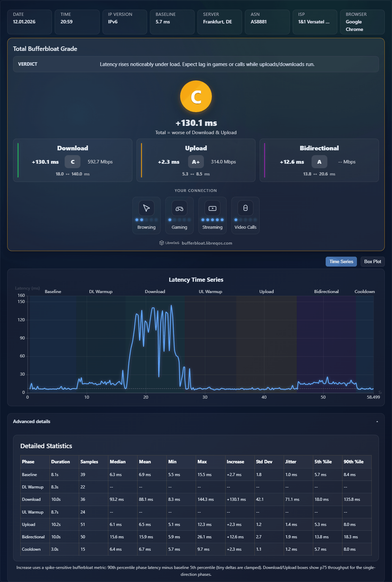Click the LibreQoS logo icon
Image resolution: width=392 pixels, height=582 pixels.
(162, 243)
